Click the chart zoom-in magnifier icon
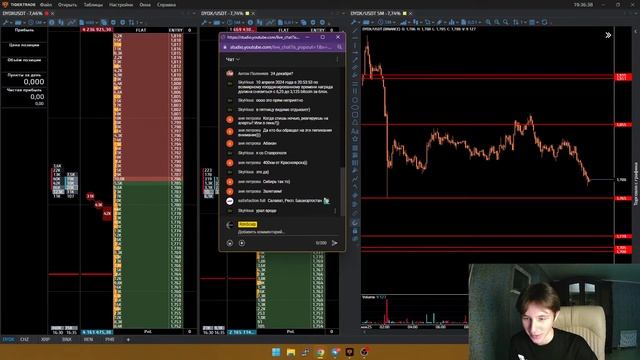 pyautogui.click(x=488, y=22)
